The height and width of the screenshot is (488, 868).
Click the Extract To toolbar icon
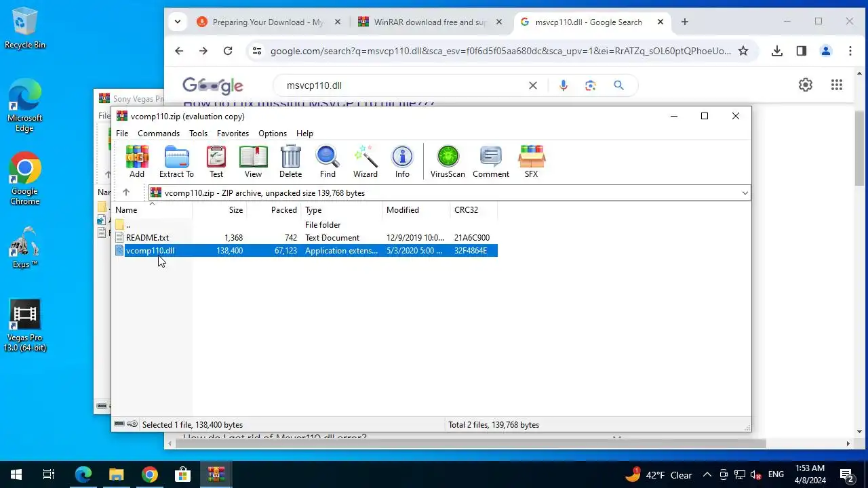(x=176, y=162)
